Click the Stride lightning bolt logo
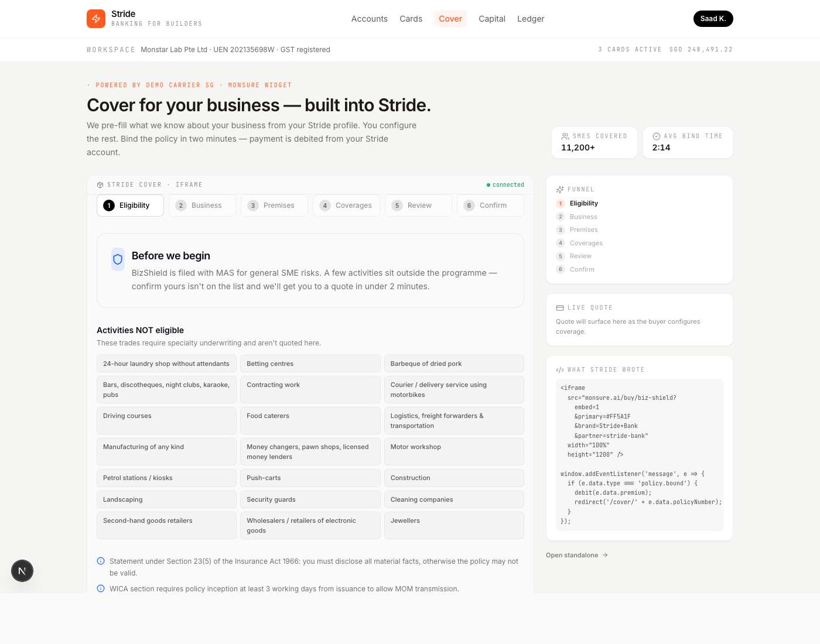Viewport: 820px width, 644px height. coord(96,19)
